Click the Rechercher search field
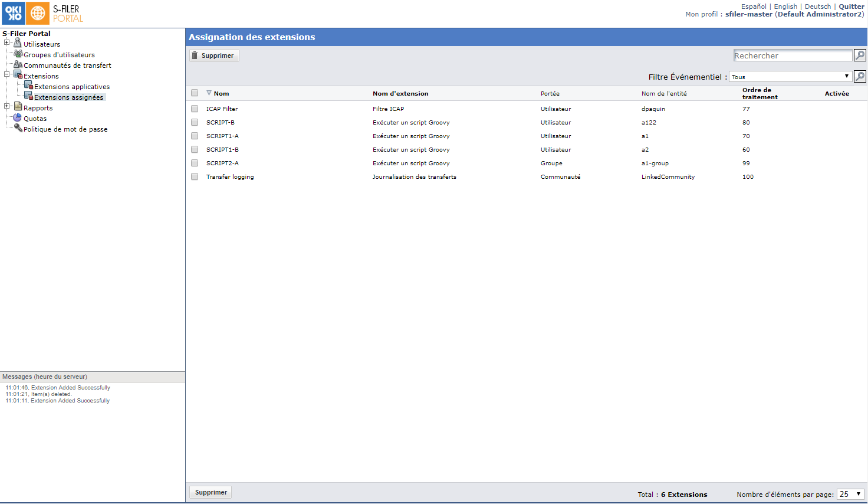 [793, 55]
